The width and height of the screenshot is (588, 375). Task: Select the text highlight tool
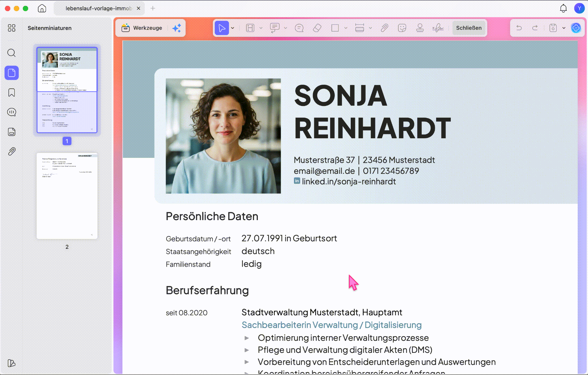click(x=250, y=28)
